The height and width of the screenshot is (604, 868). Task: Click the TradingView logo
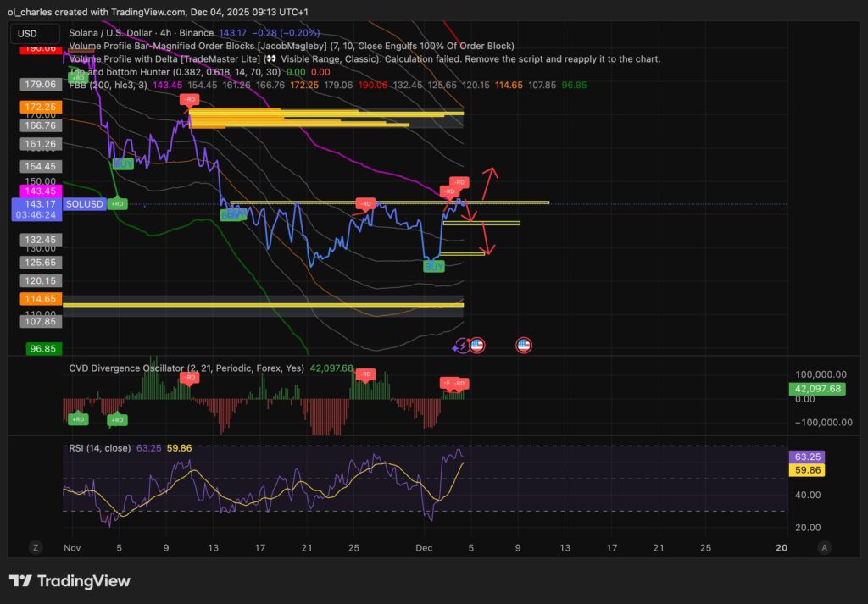70,581
